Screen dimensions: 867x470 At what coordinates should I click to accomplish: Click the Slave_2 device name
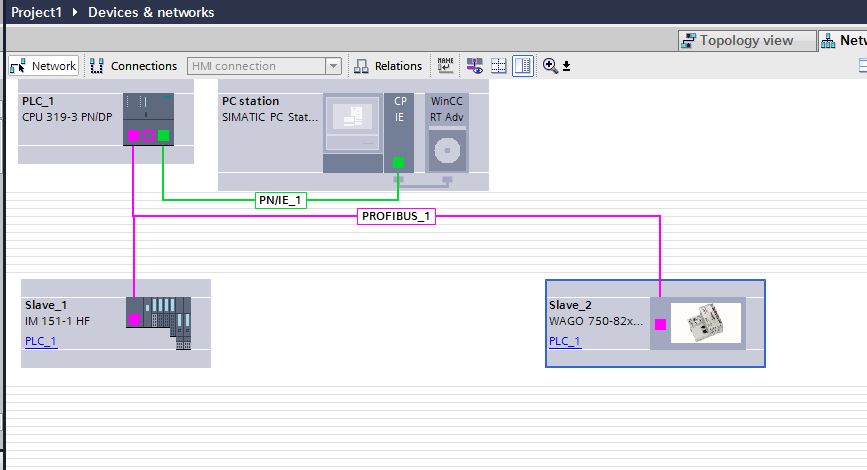pyautogui.click(x=570, y=305)
